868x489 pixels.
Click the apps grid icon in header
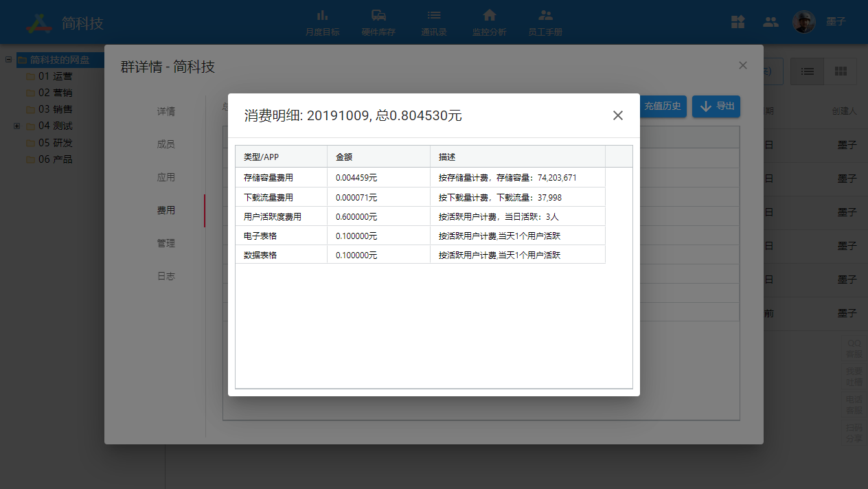[x=738, y=22]
